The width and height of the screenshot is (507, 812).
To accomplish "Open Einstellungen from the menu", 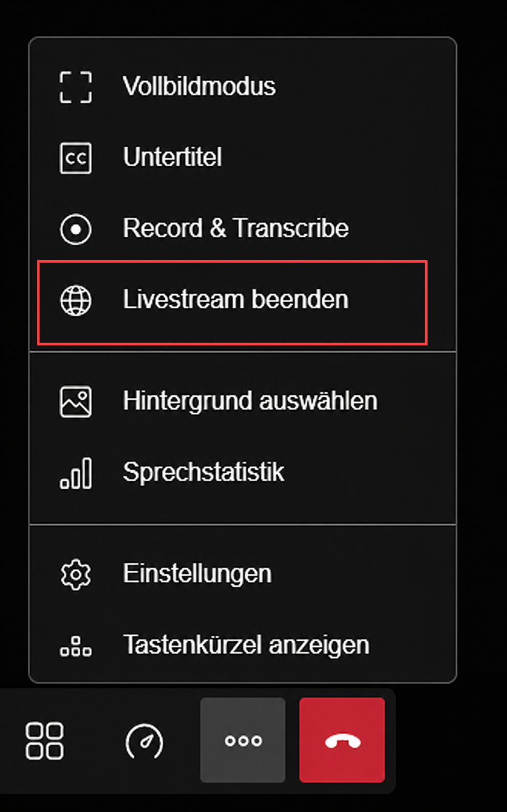I will pyautogui.click(x=243, y=574).
